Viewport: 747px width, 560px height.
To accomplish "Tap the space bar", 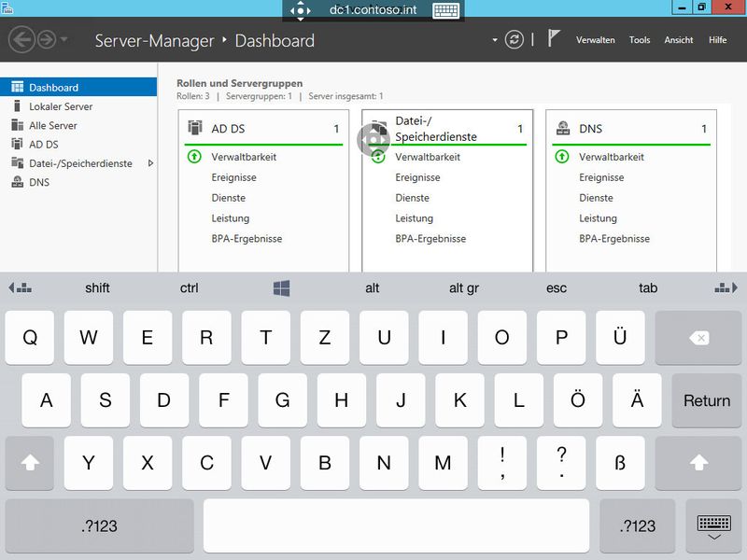I will click(x=396, y=525).
